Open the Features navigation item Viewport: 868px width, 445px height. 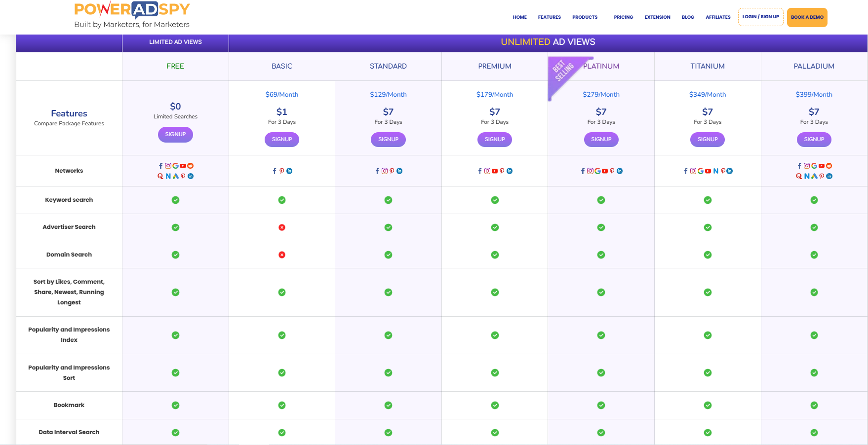(x=549, y=17)
